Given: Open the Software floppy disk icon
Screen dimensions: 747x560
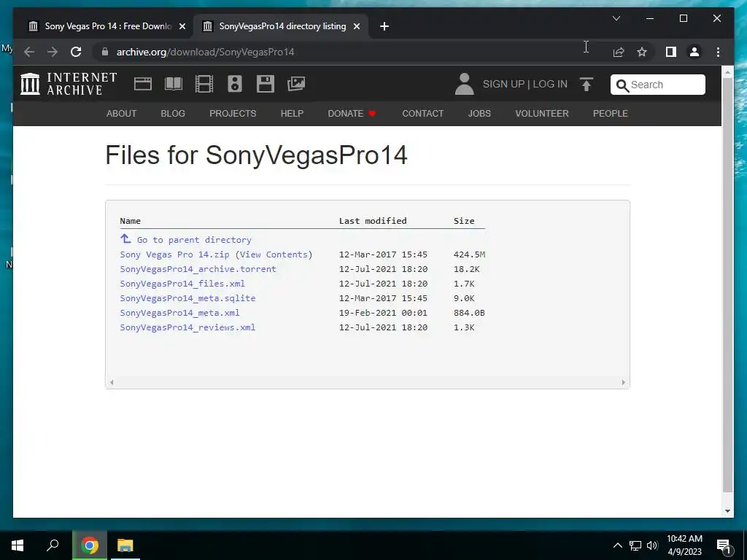Looking at the screenshot, I should pyautogui.click(x=266, y=84).
